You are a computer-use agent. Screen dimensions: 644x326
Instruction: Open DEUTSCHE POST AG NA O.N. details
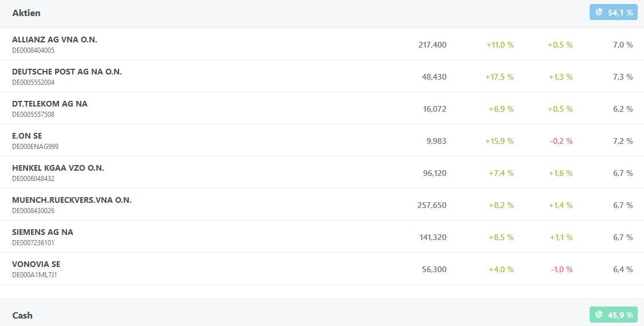click(x=67, y=72)
